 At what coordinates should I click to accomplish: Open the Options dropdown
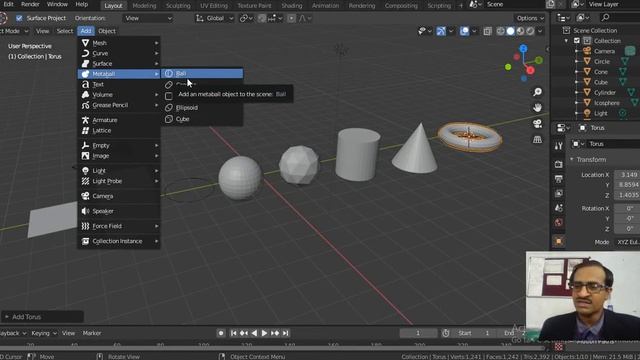coord(530,18)
